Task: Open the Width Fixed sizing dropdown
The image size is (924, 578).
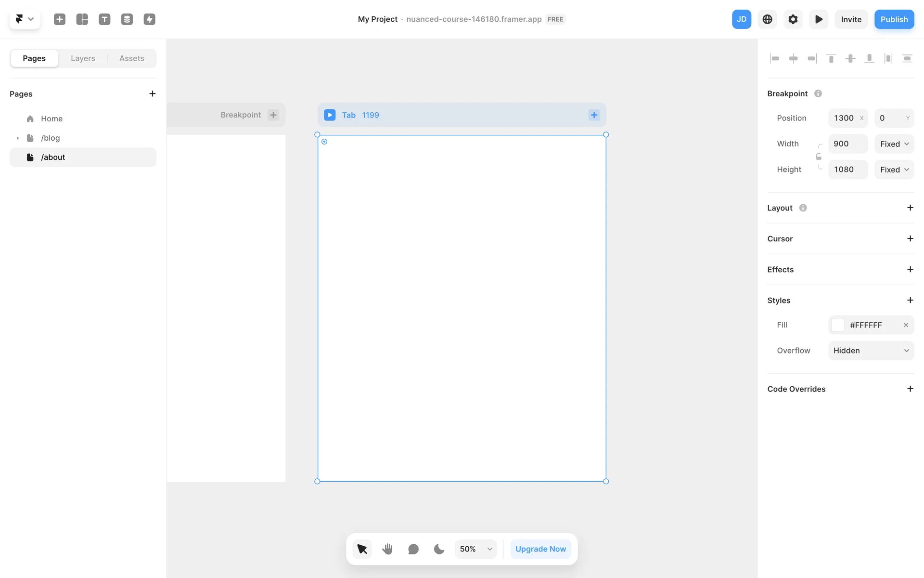Action: click(x=894, y=144)
